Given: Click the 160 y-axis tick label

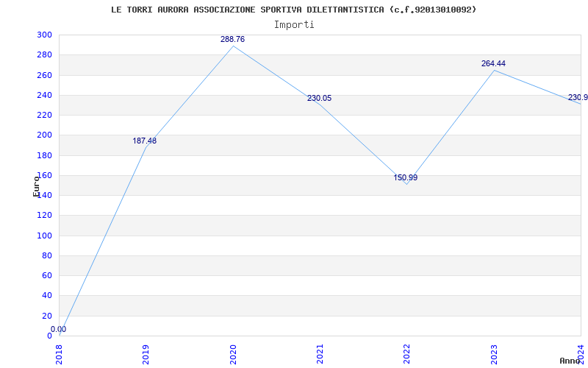Looking at the screenshot, I should pos(44,175).
